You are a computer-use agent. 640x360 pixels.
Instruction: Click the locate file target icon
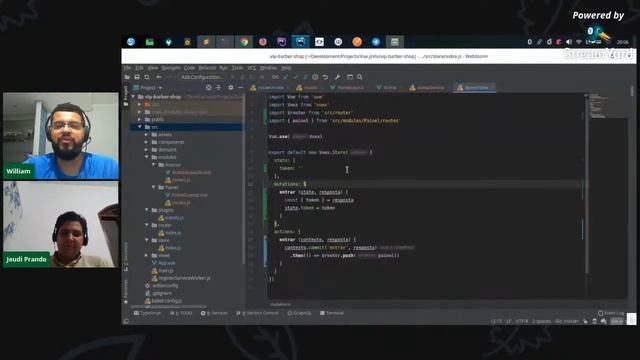[x=208, y=88]
